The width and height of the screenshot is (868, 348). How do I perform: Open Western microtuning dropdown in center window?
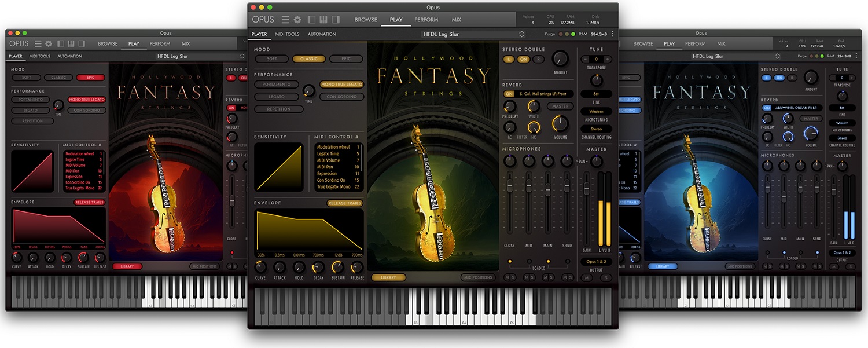point(596,111)
